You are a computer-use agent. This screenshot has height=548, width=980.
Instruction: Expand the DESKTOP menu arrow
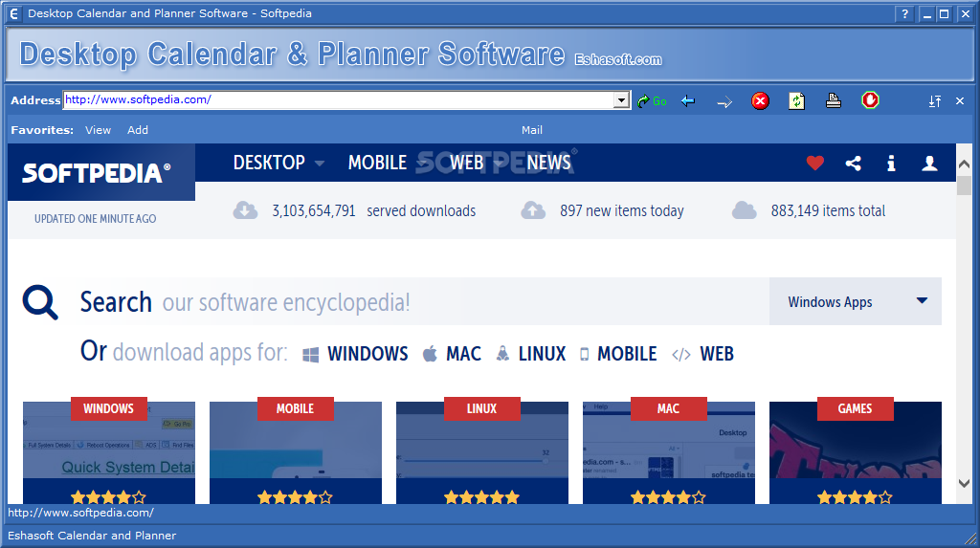[320, 164]
